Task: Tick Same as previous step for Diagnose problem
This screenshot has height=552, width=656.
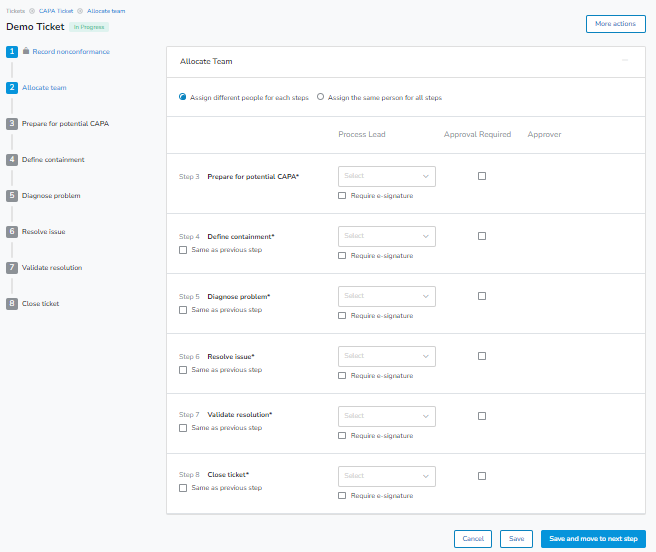Action: 183,310
